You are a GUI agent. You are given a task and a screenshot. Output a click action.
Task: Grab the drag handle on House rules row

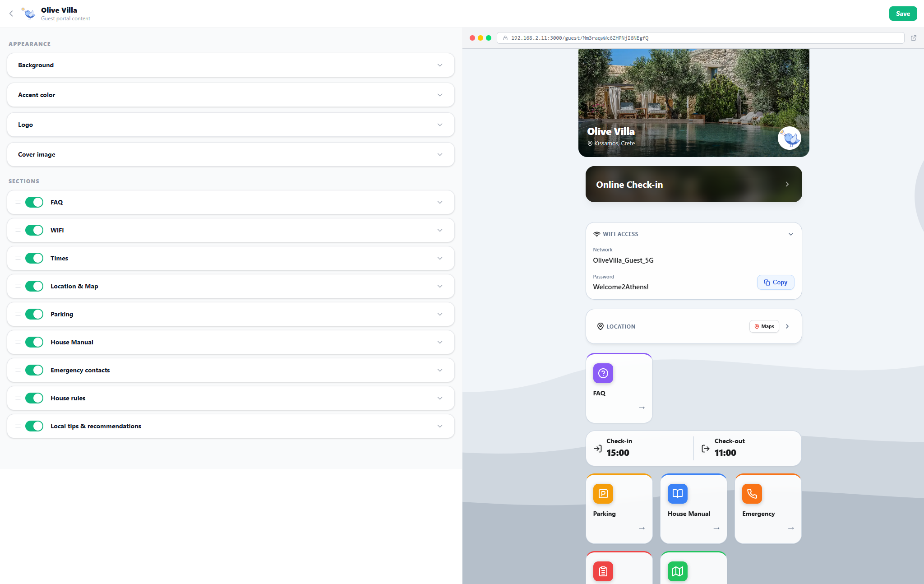point(18,398)
